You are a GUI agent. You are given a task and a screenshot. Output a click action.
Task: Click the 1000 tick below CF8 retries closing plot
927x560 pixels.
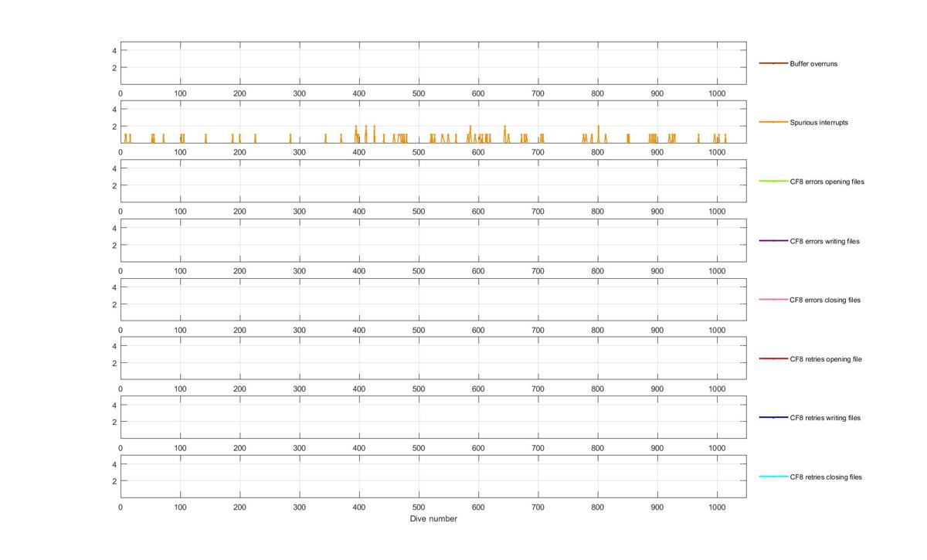[x=717, y=507]
